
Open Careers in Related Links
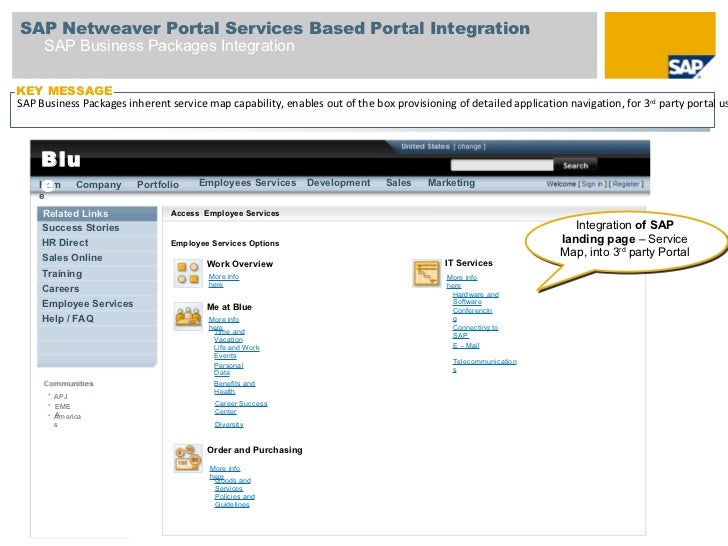tap(60, 289)
